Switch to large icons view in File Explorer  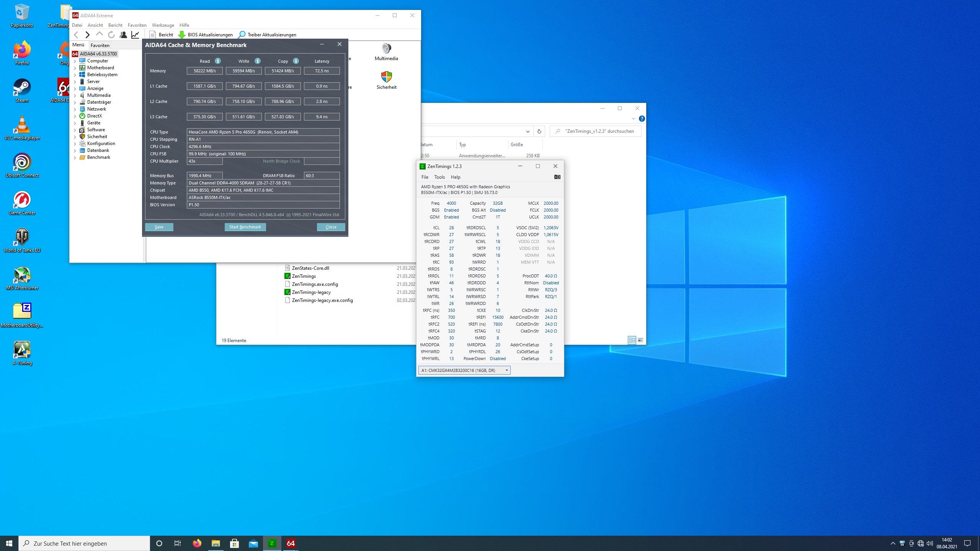click(640, 340)
